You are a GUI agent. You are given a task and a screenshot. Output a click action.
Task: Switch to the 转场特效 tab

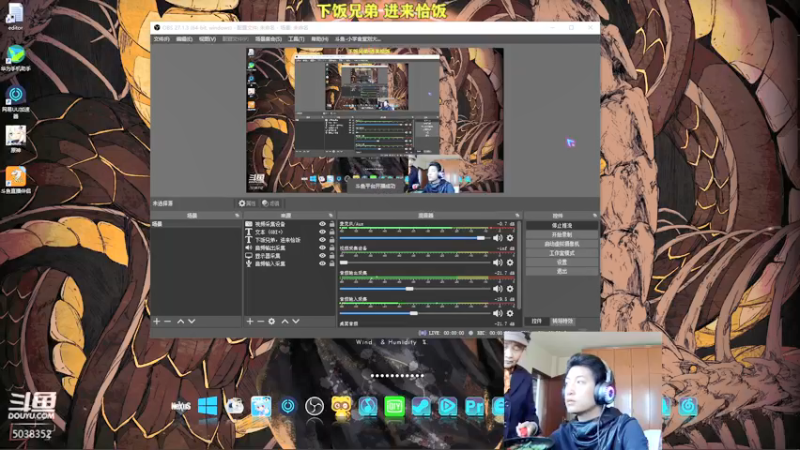563,321
